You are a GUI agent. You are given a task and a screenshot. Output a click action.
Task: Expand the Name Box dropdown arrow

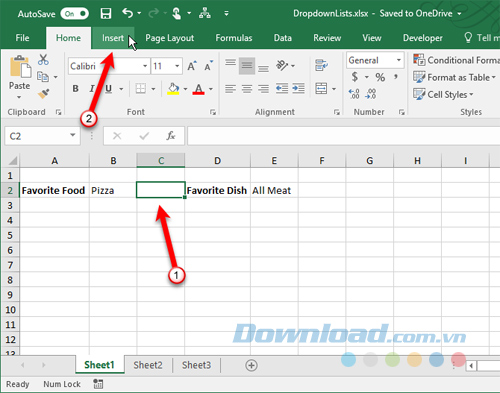pyautogui.click(x=73, y=135)
